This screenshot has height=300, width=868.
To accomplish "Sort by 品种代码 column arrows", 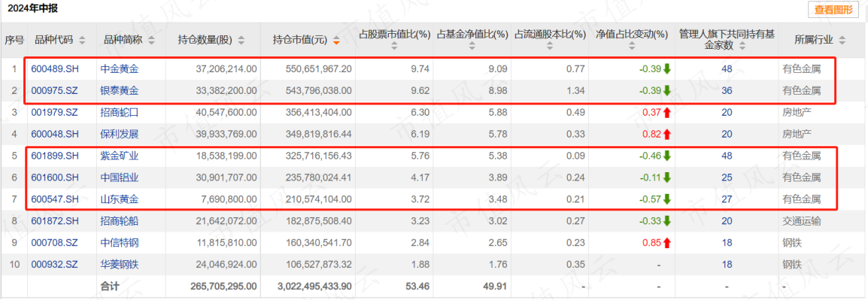I will 83,40.
